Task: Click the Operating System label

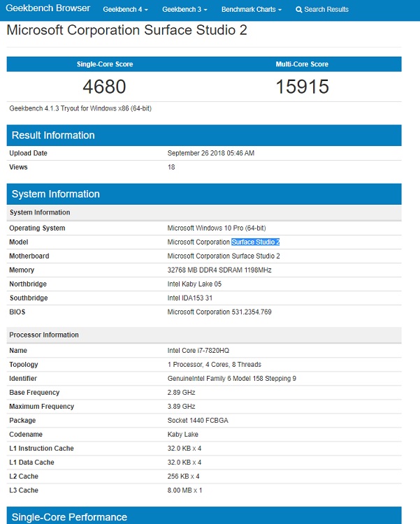Action: (37, 228)
